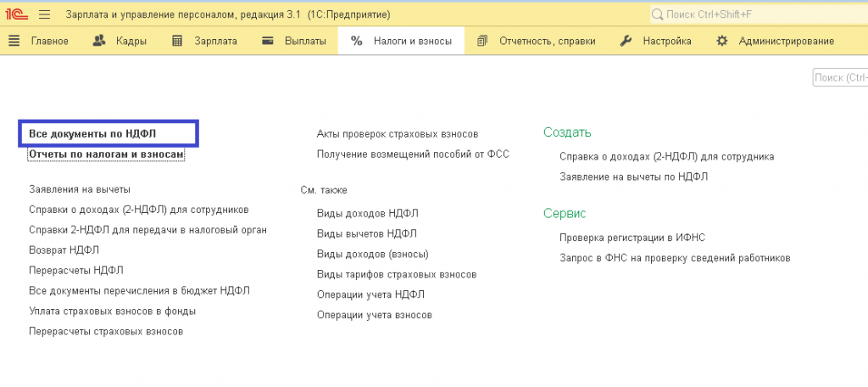Create Справка о доходах (2-НДФЛ) для сотрудника
Screen dimensions: 868x387
pos(666,156)
